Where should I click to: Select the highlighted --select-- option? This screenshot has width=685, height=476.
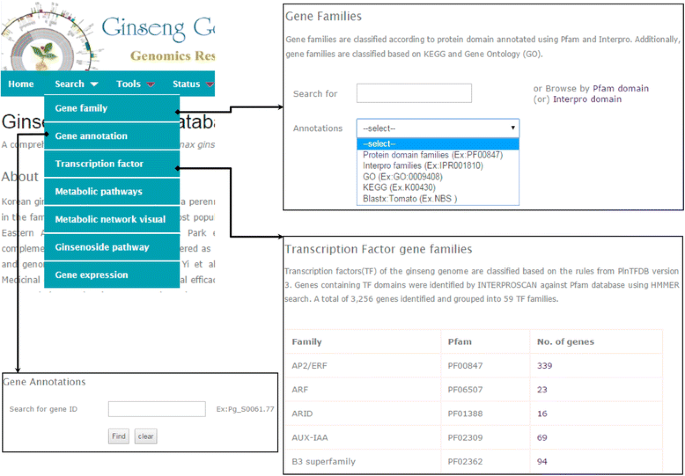[x=438, y=144]
